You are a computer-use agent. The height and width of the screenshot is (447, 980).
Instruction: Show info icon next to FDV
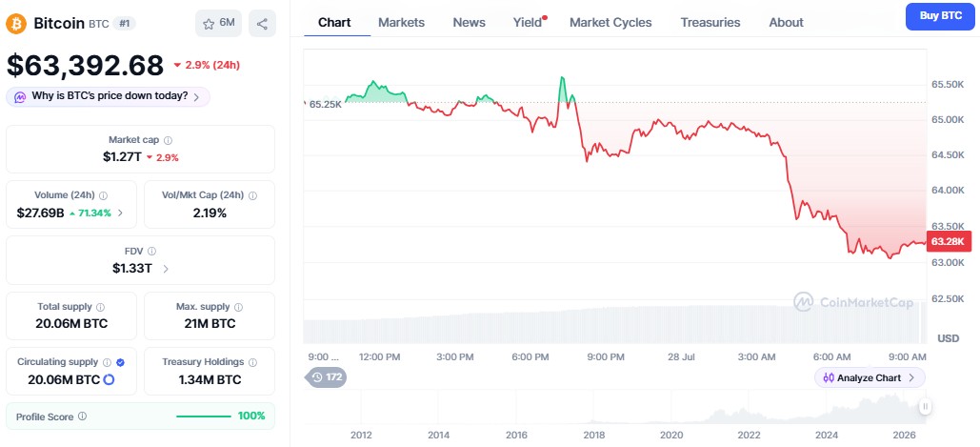click(x=151, y=252)
